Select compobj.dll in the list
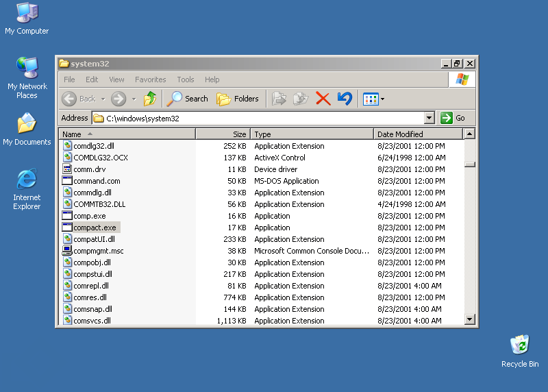 (x=92, y=262)
